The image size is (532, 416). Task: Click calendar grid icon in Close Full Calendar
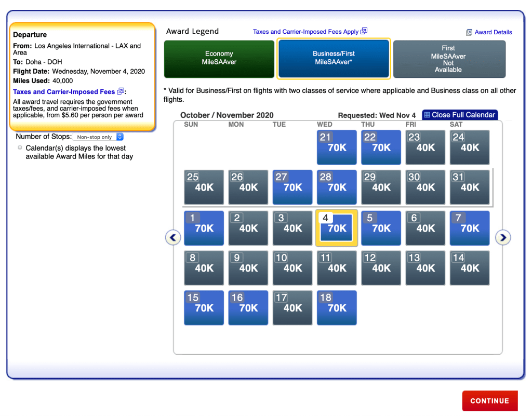click(427, 115)
